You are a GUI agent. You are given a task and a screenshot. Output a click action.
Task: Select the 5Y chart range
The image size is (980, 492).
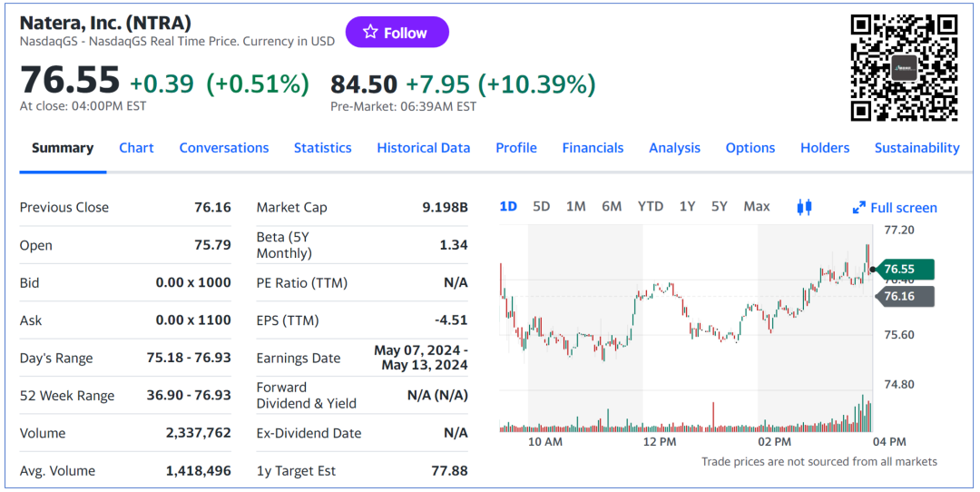[x=720, y=207]
